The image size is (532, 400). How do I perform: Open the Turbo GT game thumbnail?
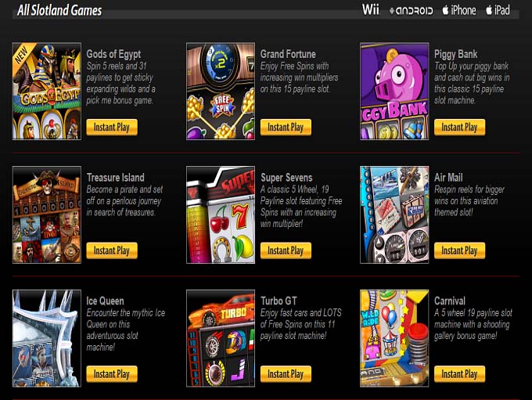tap(221, 338)
